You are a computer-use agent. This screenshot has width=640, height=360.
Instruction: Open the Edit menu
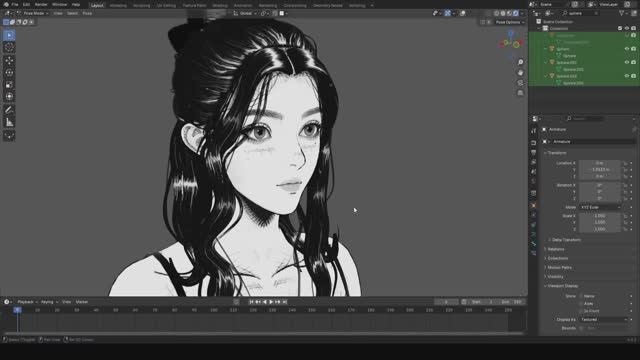[27, 4]
